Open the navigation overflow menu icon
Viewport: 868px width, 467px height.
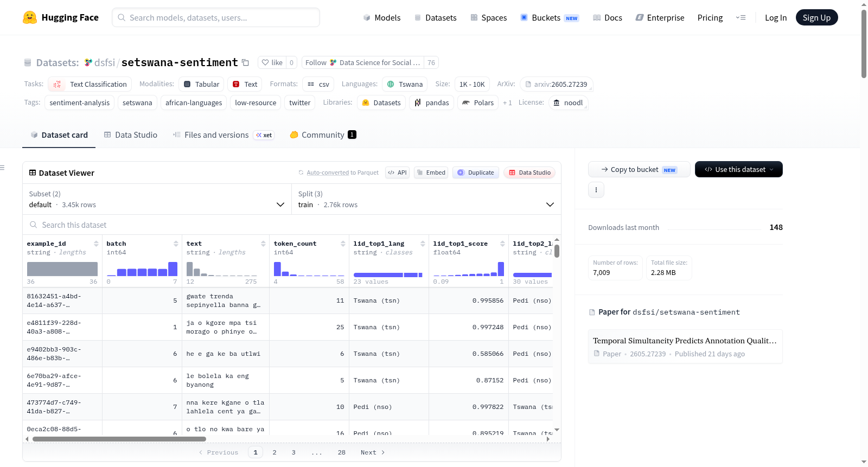click(x=741, y=17)
